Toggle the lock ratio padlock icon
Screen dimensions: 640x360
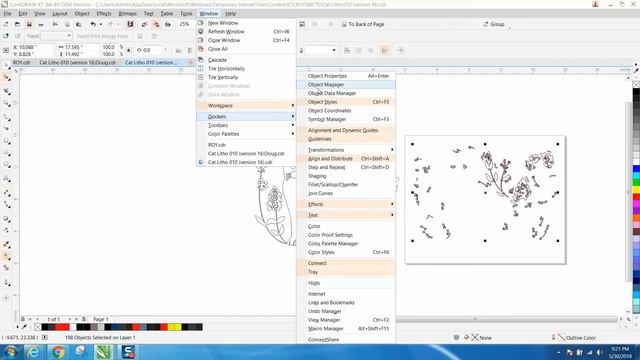click(x=129, y=50)
